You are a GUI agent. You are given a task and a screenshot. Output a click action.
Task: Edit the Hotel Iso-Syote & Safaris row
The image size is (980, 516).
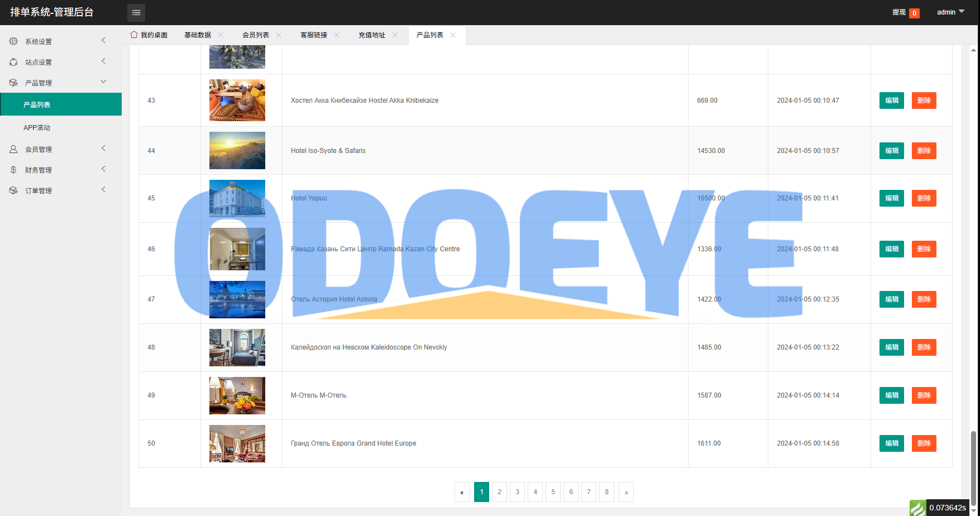(x=891, y=151)
